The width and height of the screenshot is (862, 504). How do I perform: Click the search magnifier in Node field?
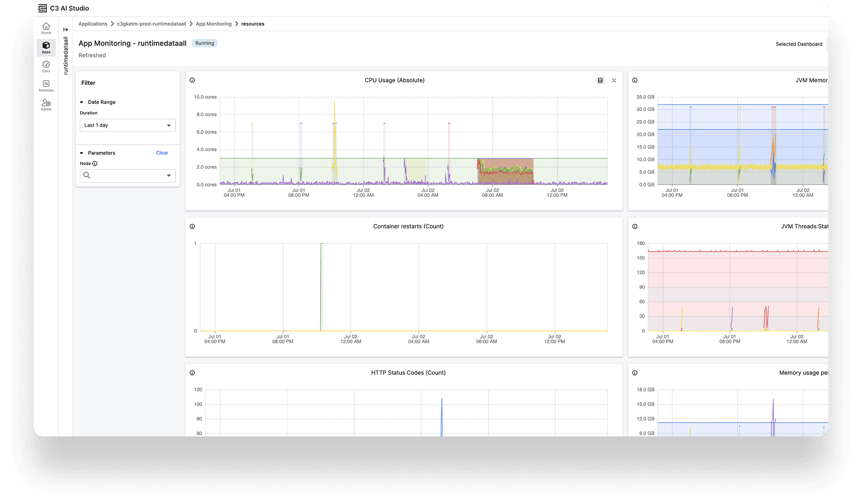pos(87,176)
